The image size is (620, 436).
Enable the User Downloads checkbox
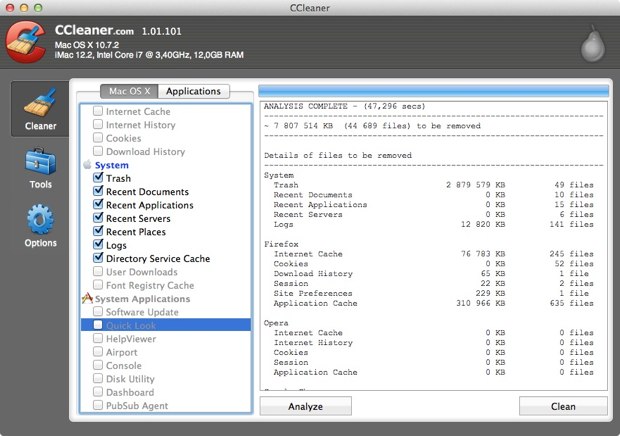tap(98, 272)
